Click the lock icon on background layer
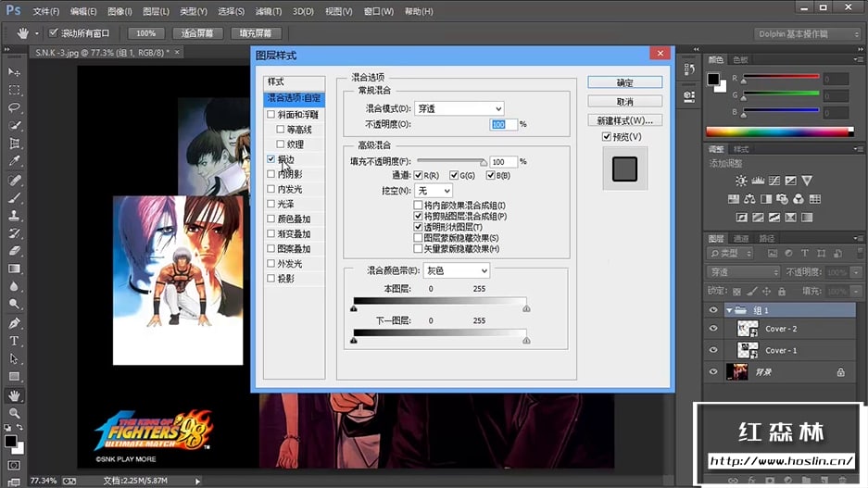Viewport: 868px width, 488px height. pos(841,372)
